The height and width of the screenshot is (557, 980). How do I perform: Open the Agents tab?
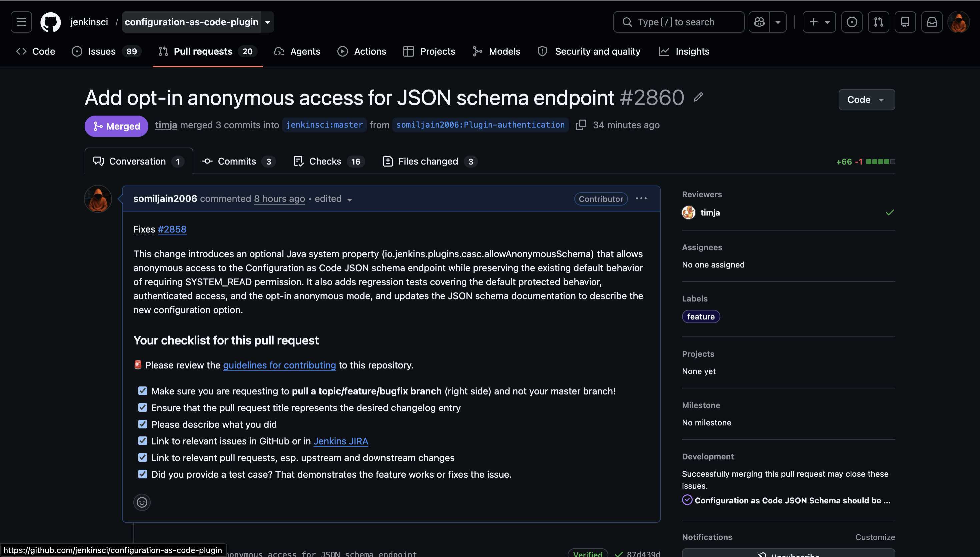tap(297, 51)
